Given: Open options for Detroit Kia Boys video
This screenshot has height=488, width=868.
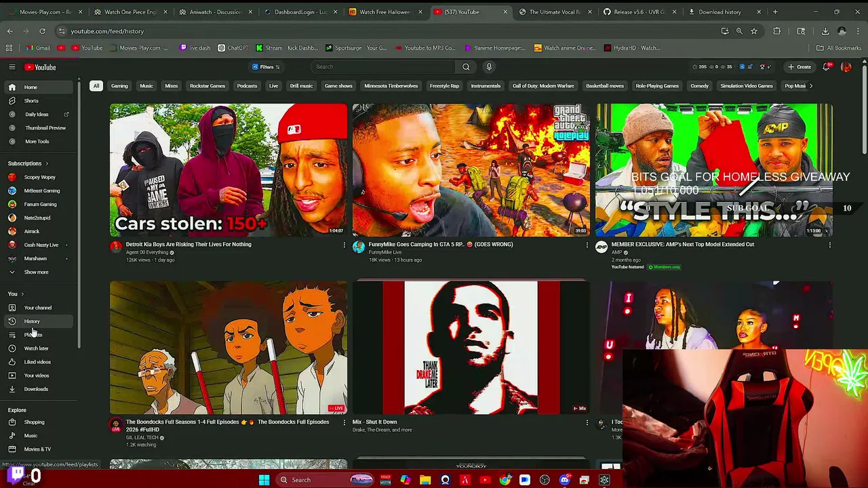Looking at the screenshot, I should (344, 245).
